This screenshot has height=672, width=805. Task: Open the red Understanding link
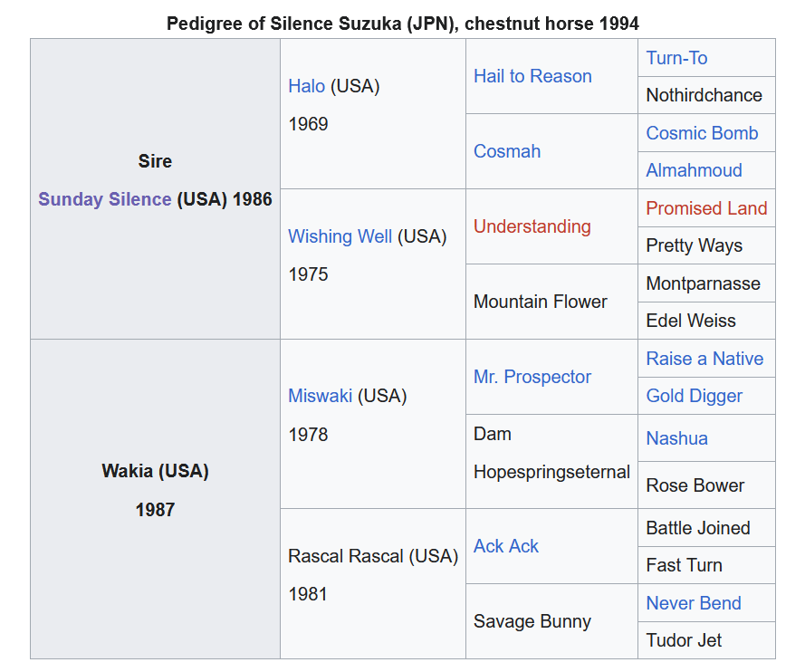pos(532,226)
